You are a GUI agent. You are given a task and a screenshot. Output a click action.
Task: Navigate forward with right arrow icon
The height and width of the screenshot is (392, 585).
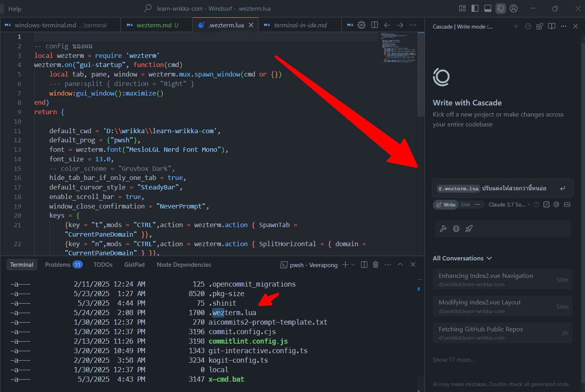coord(400,25)
